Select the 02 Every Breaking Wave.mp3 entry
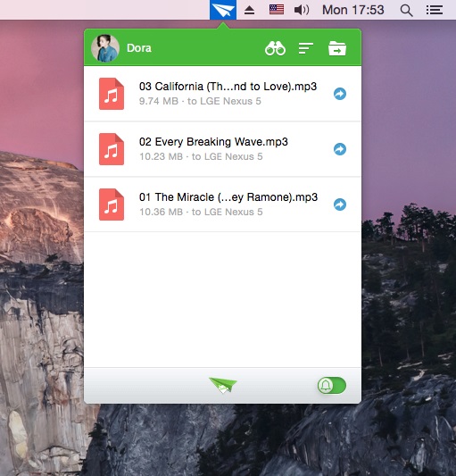 point(222,149)
